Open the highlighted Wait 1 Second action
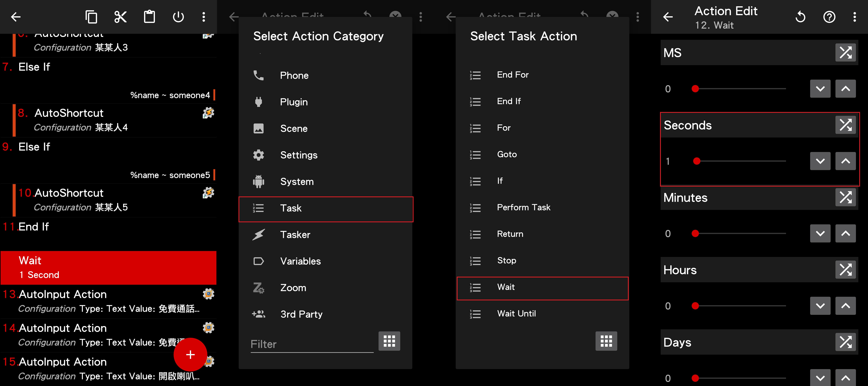The height and width of the screenshot is (386, 868). click(x=108, y=267)
